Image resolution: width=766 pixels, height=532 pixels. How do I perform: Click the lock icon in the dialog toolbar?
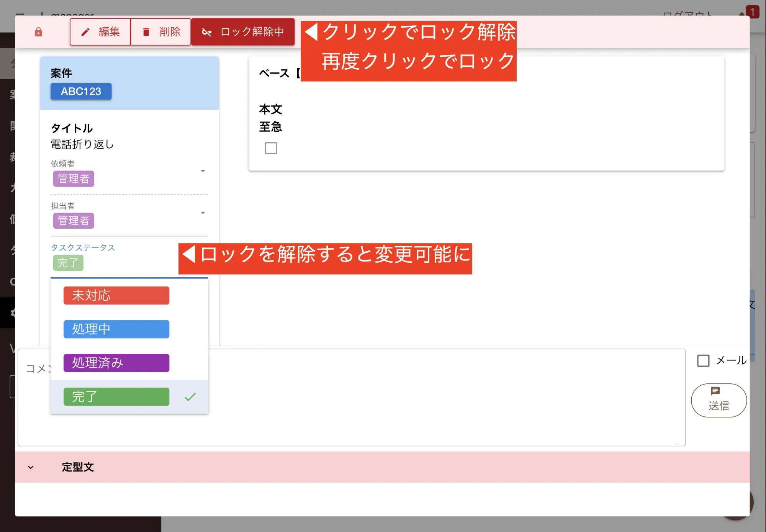click(38, 32)
